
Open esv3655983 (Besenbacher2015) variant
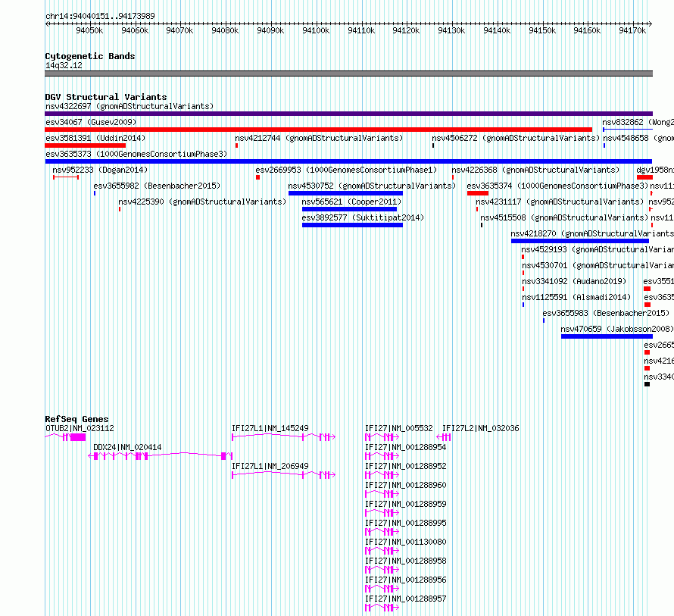click(606, 313)
